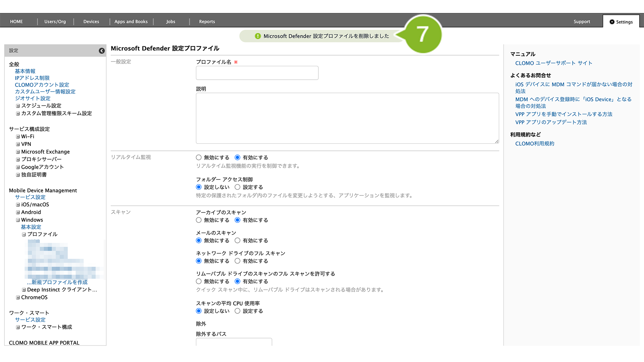The image size is (644, 362).
Task: Expand Microsoft Exchange plus icon
Action: pos(18,152)
